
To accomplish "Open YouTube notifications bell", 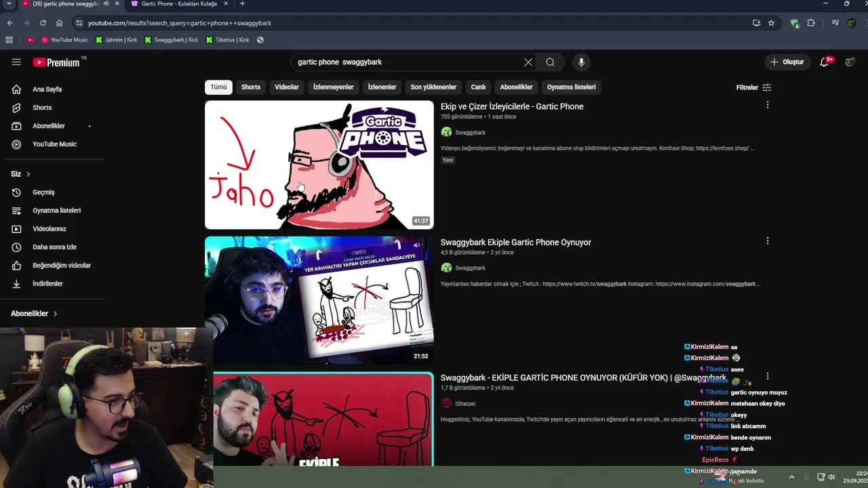I will [825, 62].
